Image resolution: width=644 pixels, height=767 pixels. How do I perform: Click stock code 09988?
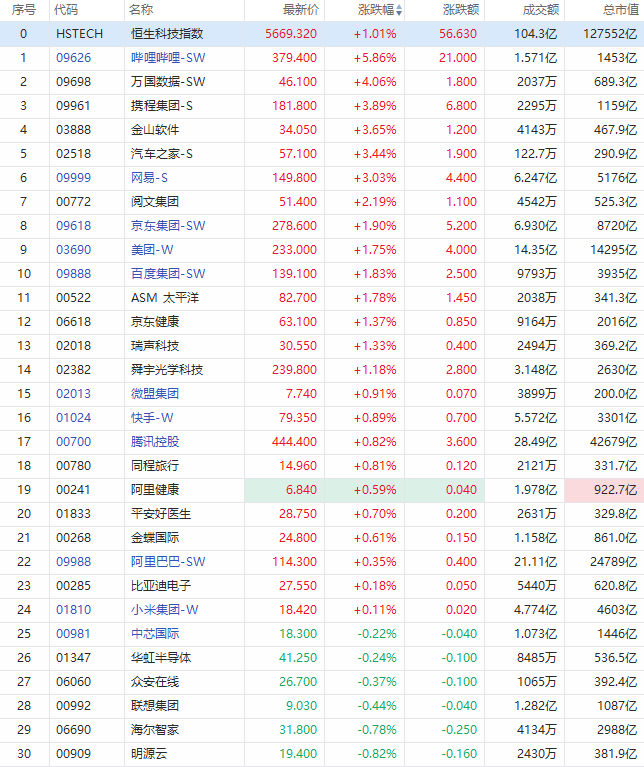tap(73, 561)
